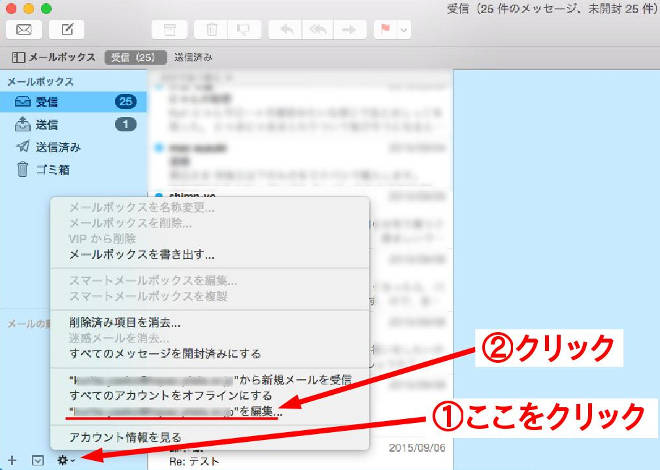The height and width of the screenshot is (470, 660).
Task: Click the Reply All icon
Action: click(320, 27)
